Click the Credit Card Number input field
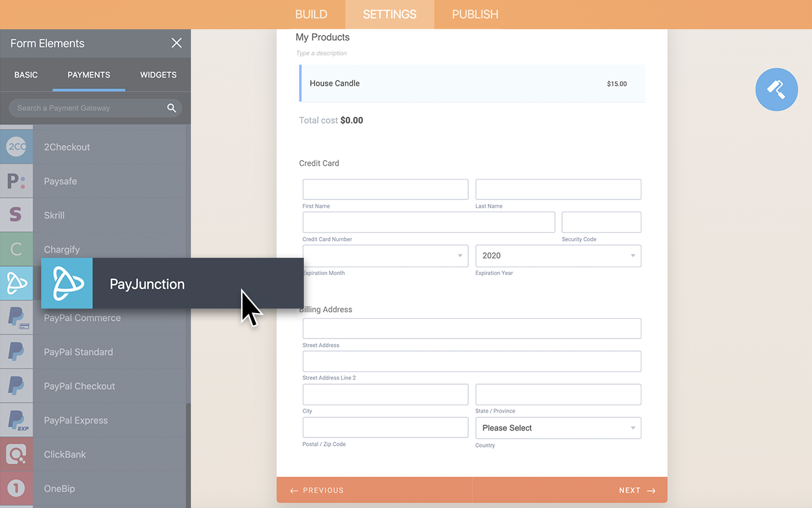Viewport: 812px width, 508px height. (428, 222)
